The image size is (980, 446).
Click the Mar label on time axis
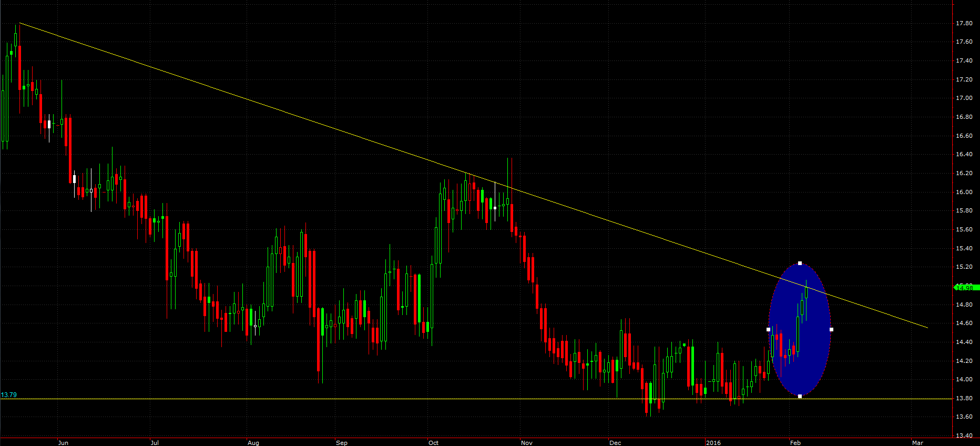pos(917,443)
